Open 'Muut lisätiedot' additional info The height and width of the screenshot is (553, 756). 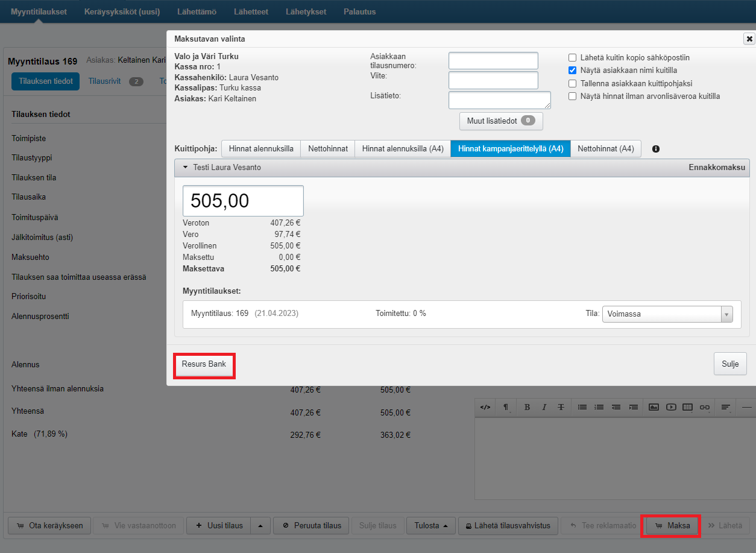point(500,121)
